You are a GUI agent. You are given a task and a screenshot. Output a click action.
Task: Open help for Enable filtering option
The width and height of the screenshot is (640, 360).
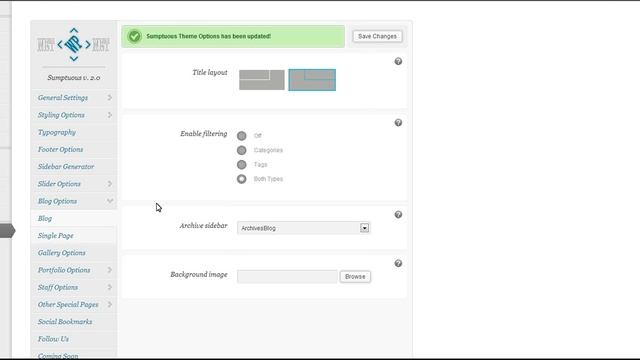[398, 122]
